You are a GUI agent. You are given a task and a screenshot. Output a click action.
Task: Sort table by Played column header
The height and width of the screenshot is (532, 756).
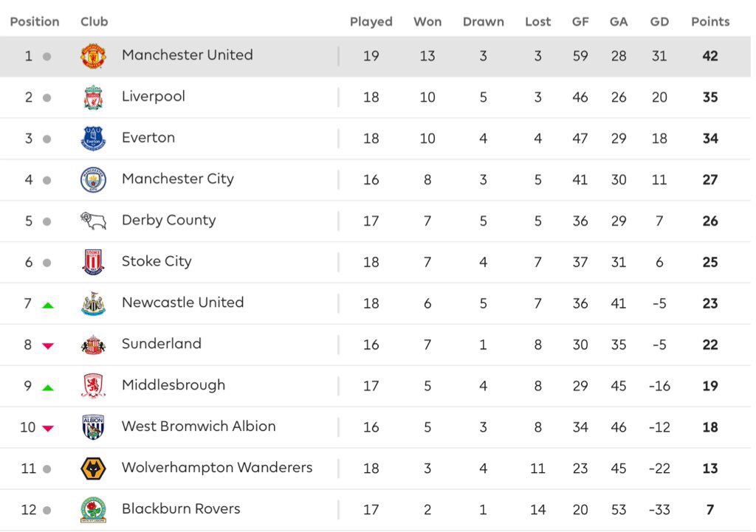point(371,21)
